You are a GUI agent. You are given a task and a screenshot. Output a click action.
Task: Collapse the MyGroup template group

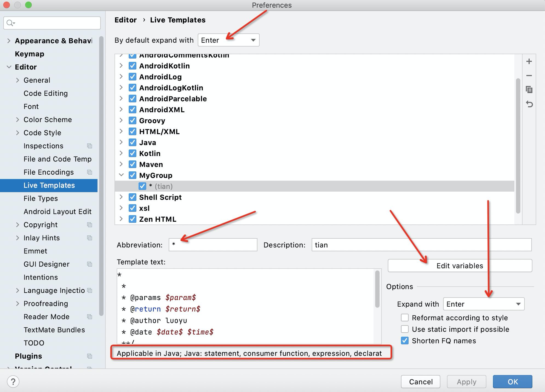click(121, 175)
